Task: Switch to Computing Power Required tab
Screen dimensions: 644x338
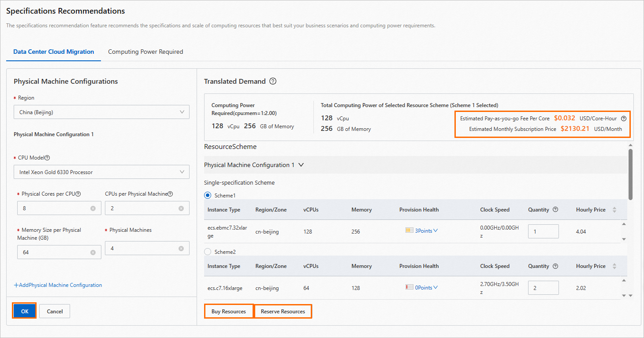Action: click(145, 52)
